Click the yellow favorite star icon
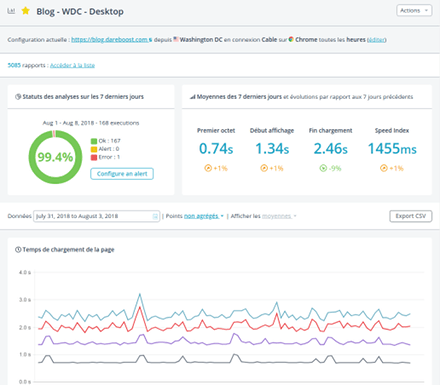Screen dimensions: 440x385 click(26, 11)
